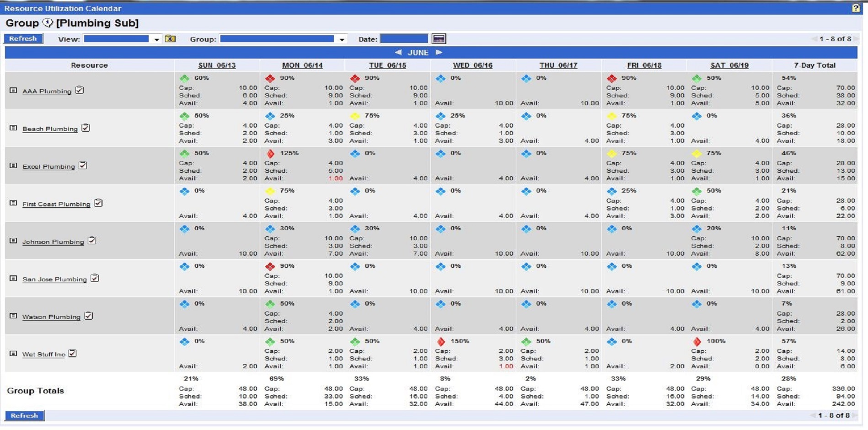Expand the AAA Plumbing row
The image size is (868, 430).
(13, 91)
